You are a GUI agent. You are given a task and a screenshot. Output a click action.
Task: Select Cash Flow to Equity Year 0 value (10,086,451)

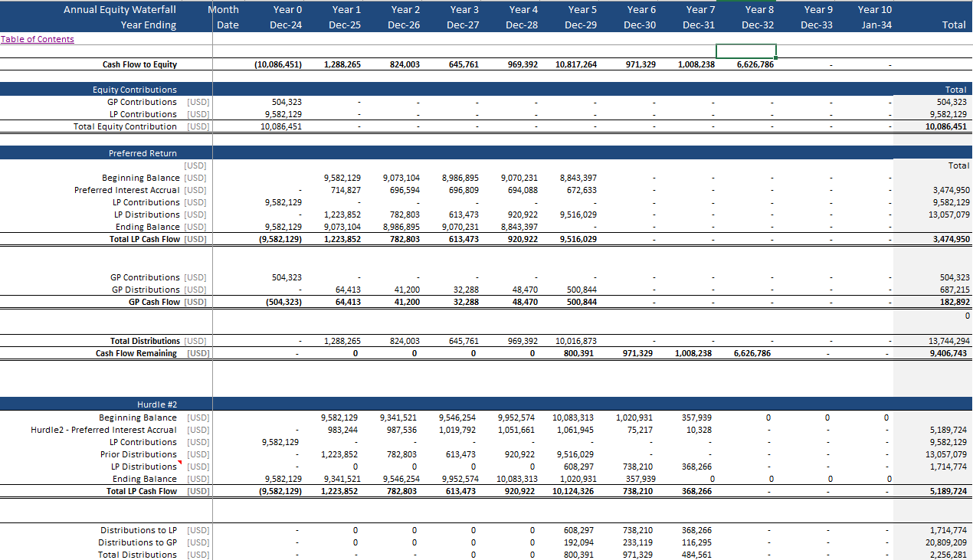point(277,64)
